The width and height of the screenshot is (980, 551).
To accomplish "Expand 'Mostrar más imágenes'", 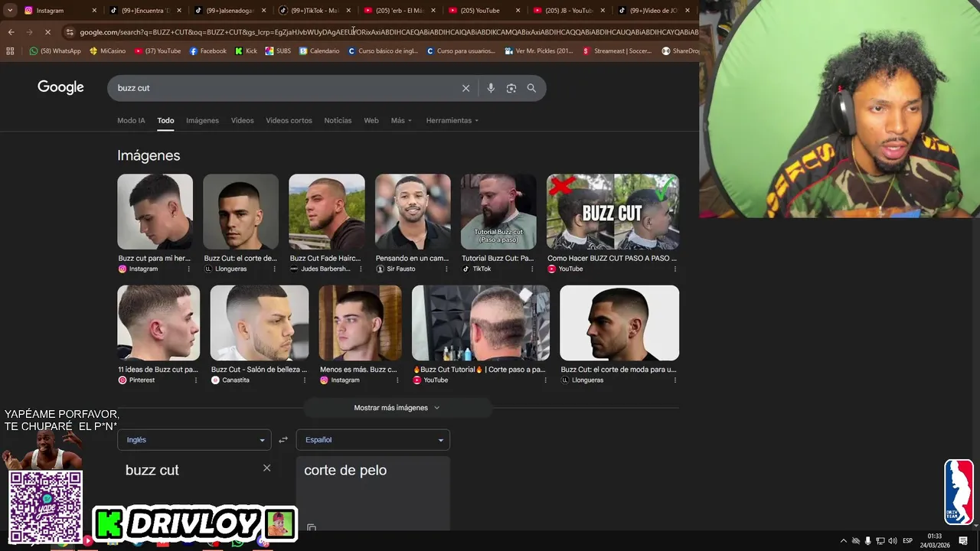I will [397, 408].
